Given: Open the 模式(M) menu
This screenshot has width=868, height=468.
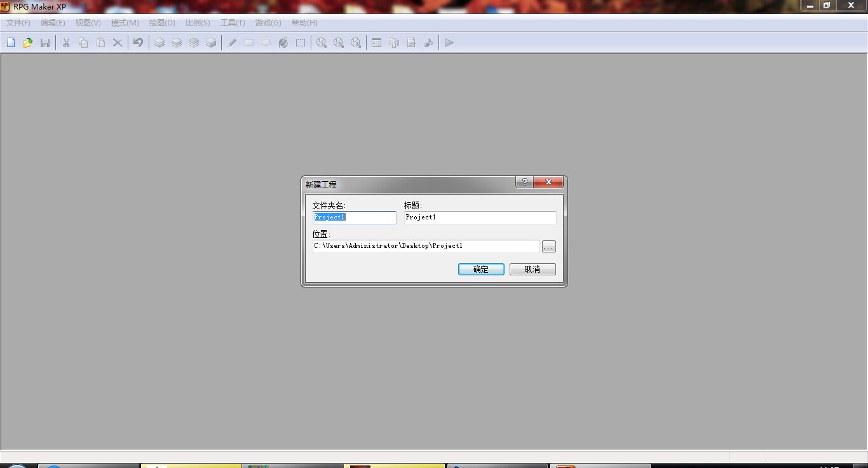Looking at the screenshot, I should tap(125, 23).
